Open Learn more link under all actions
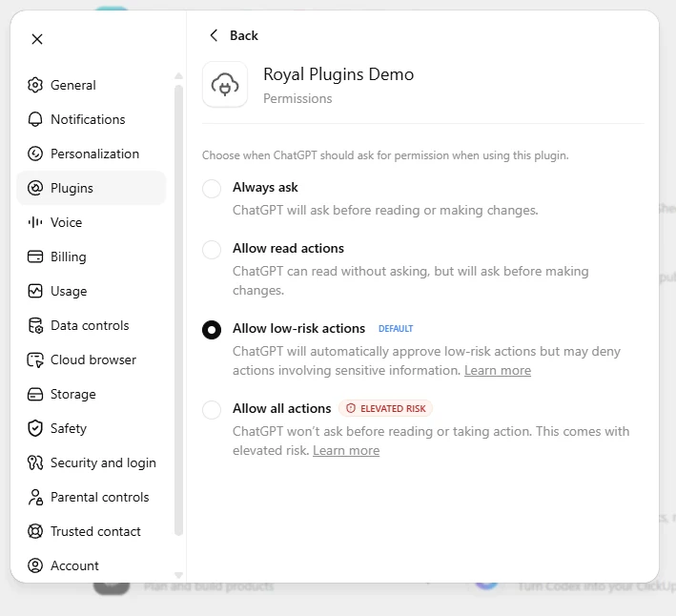The height and width of the screenshot is (616, 676). pos(346,450)
